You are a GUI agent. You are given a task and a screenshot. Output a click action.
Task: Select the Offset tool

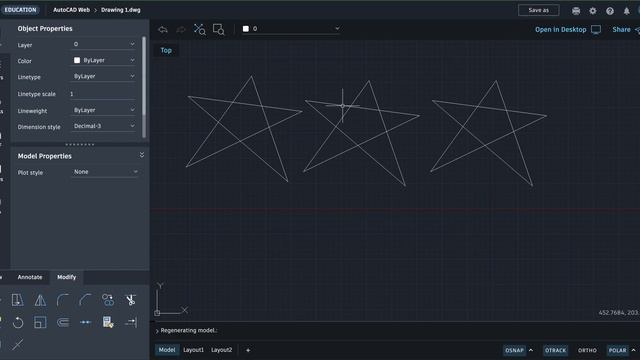(x=63, y=322)
